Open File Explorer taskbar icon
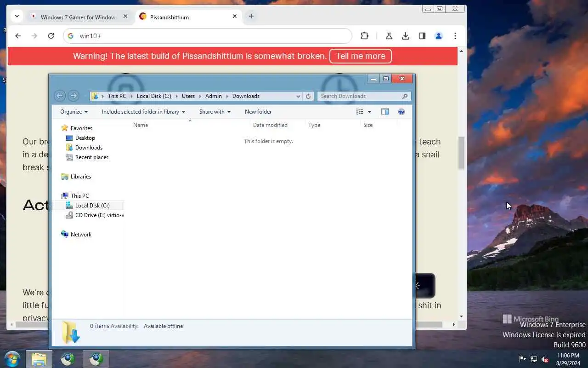 pos(39,359)
